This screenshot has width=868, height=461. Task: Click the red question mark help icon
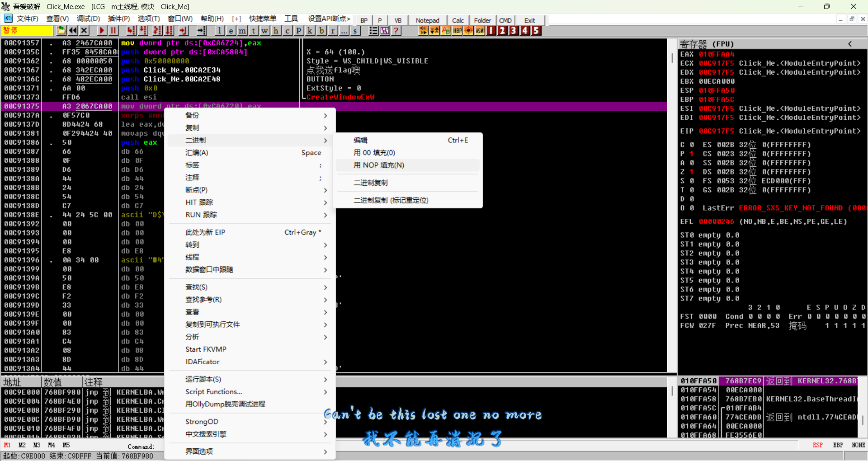(396, 30)
